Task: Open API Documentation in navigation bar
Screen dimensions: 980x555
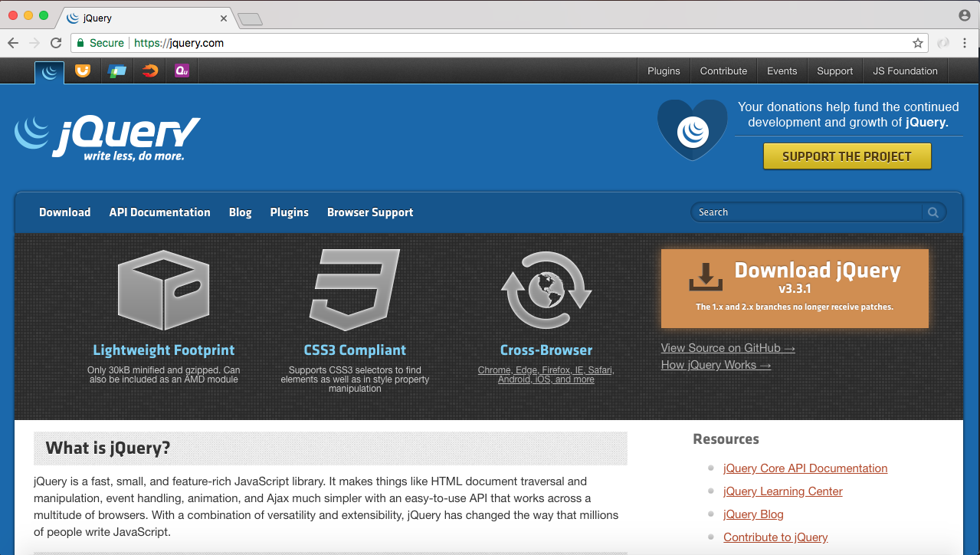Action: click(x=159, y=212)
